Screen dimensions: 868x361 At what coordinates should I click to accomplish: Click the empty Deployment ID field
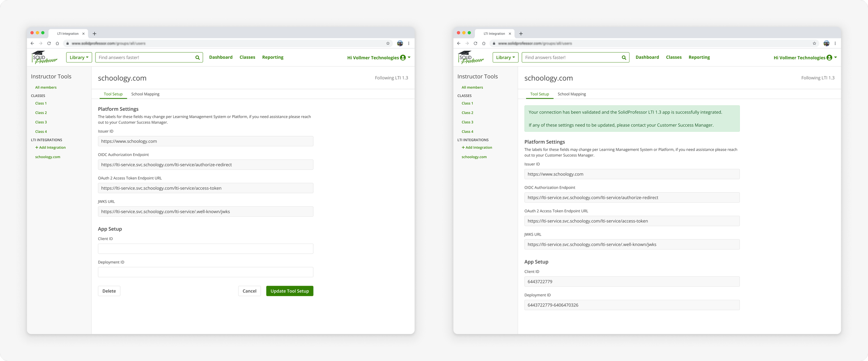coord(206,272)
